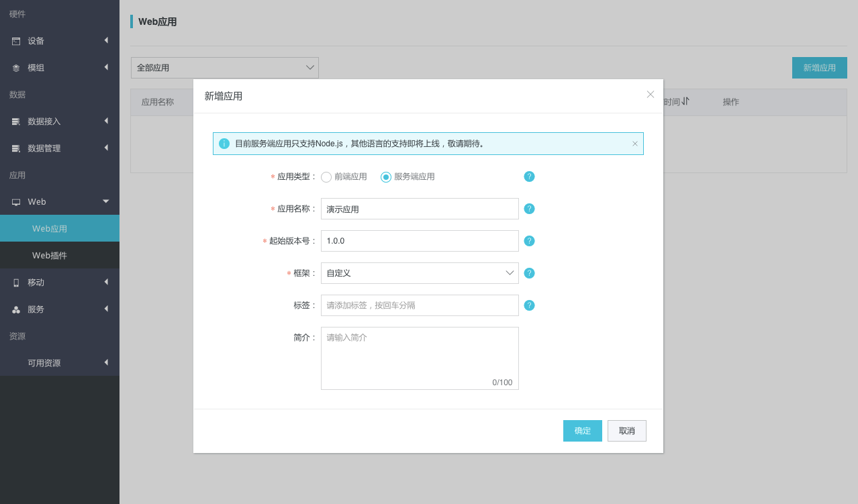
Task: Dismiss the Node.js notice banner
Action: pos(635,144)
